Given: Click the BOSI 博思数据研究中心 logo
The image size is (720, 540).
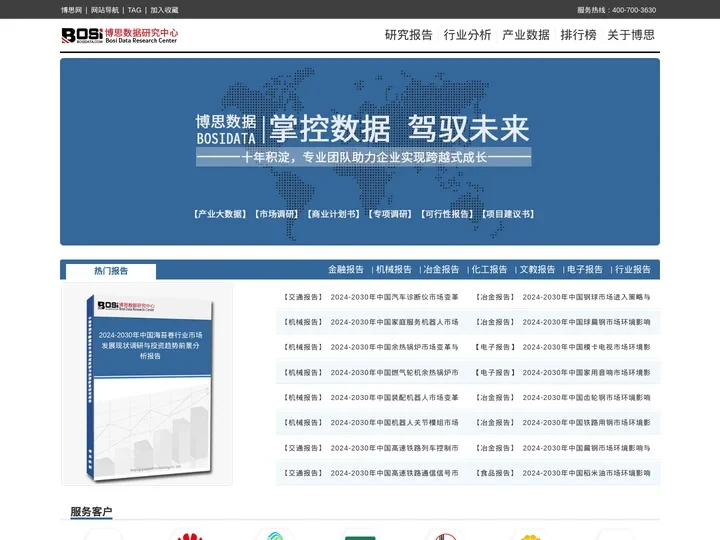Looking at the screenshot, I should [x=120, y=35].
